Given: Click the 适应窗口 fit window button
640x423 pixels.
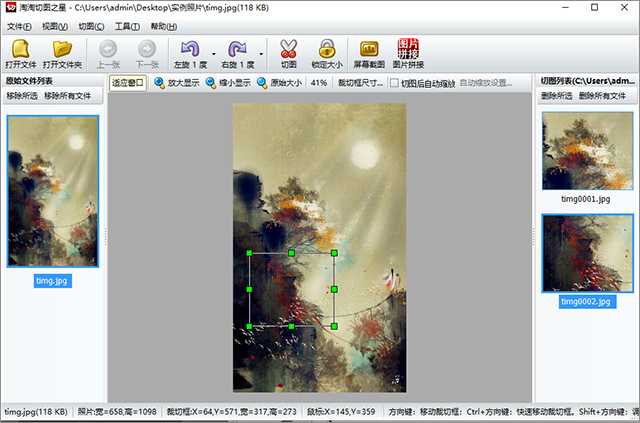Looking at the screenshot, I should (128, 83).
